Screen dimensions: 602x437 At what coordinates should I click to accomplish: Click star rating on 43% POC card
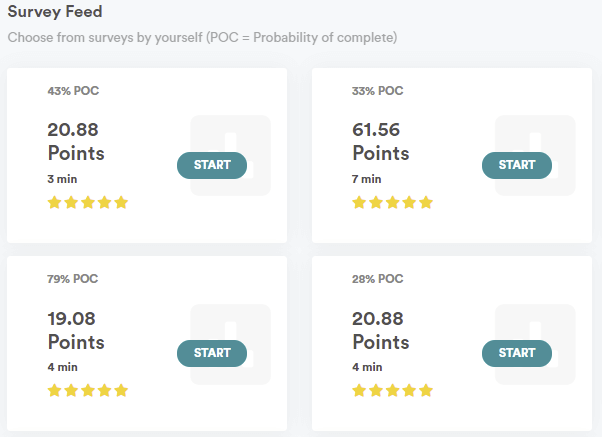88,202
